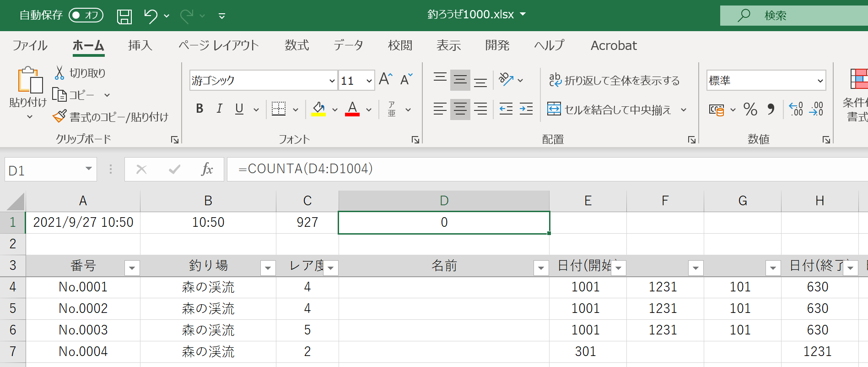The height and width of the screenshot is (367, 868).
Task: Switch to the 校閲 tab
Action: pos(400,45)
